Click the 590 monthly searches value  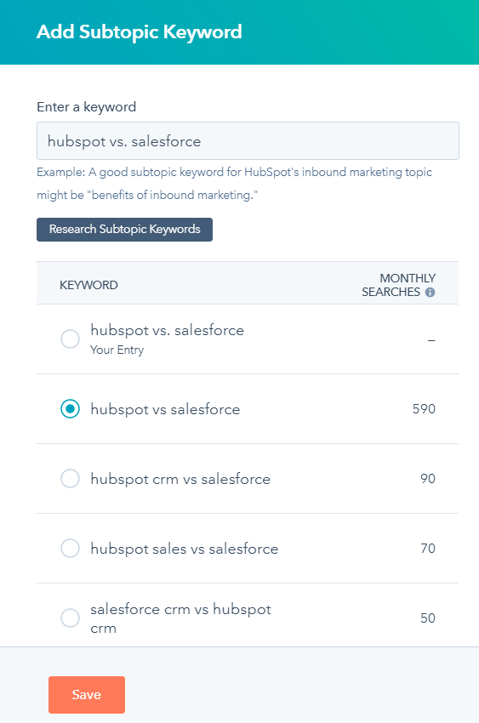coord(424,409)
